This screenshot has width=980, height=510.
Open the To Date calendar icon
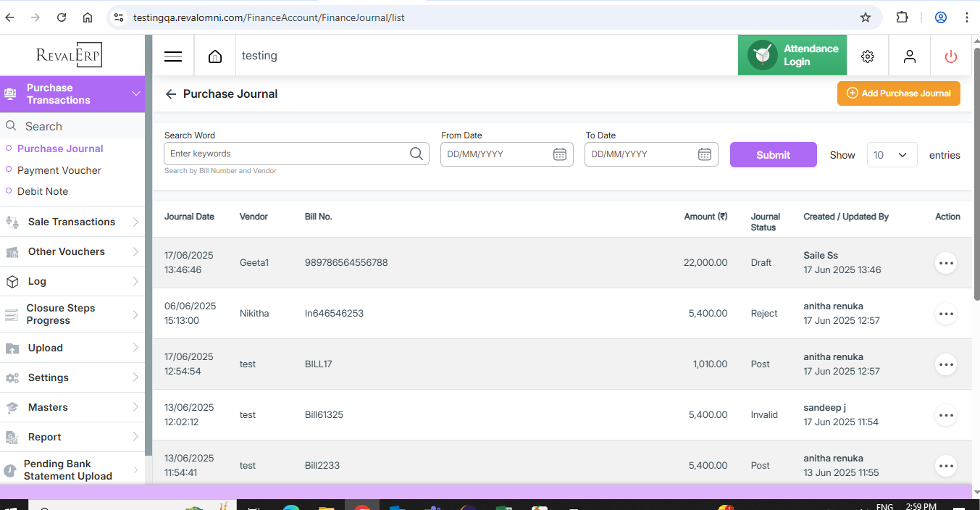click(704, 154)
